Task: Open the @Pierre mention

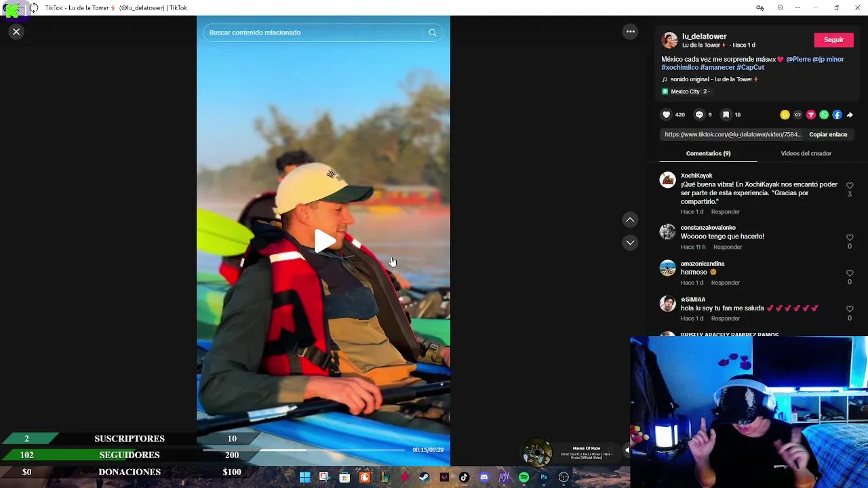Action: tap(798, 59)
